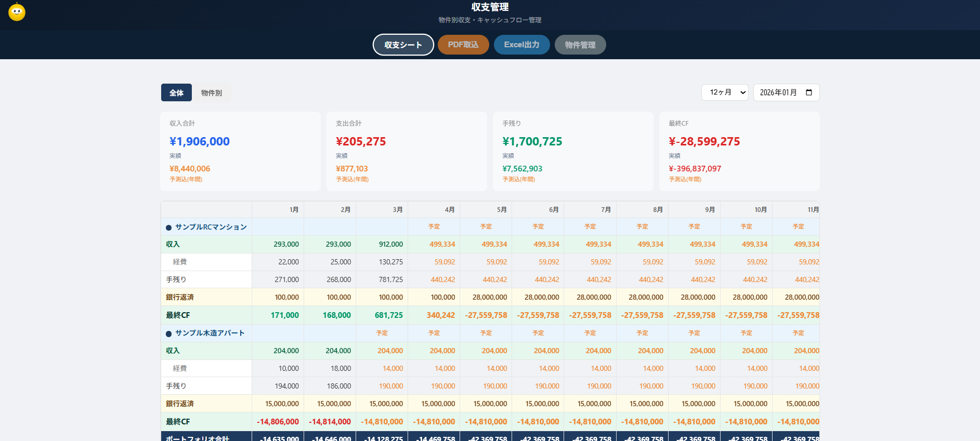Image resolution: width=980 pixels, height=441 pixels.
Task: Click the 340,242 April final CF cell
Action: click(434, 315)
